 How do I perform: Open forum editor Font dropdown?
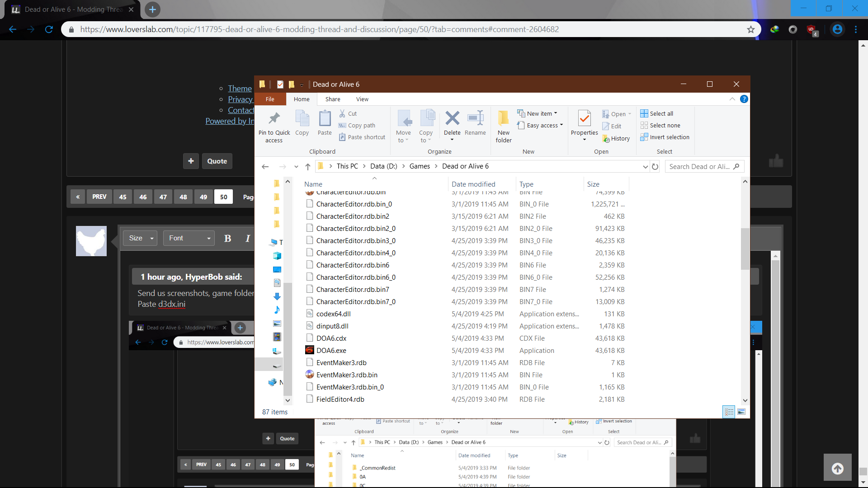pyautogui.click(x=189, y=238)
